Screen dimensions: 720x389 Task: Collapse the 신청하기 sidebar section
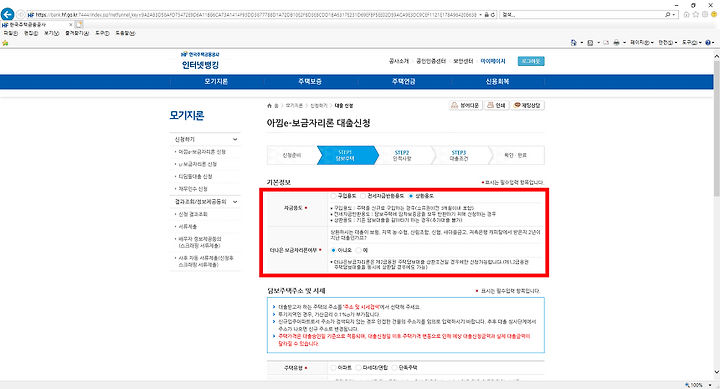(235, 139)
